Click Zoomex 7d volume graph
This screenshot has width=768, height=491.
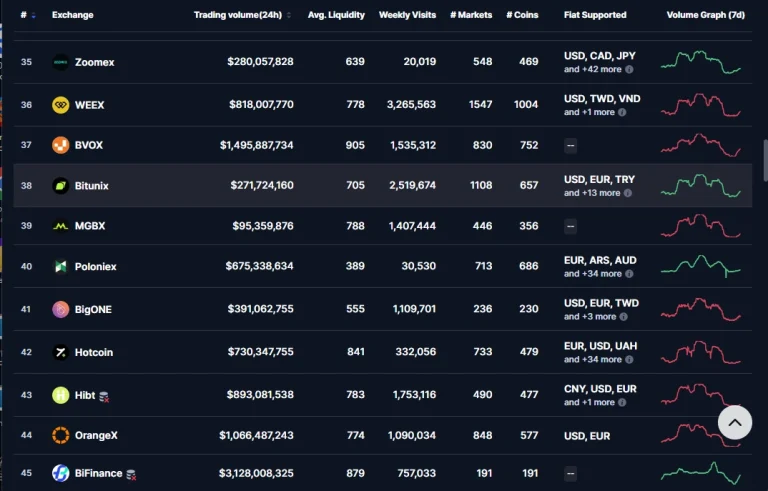pos(701,62)
